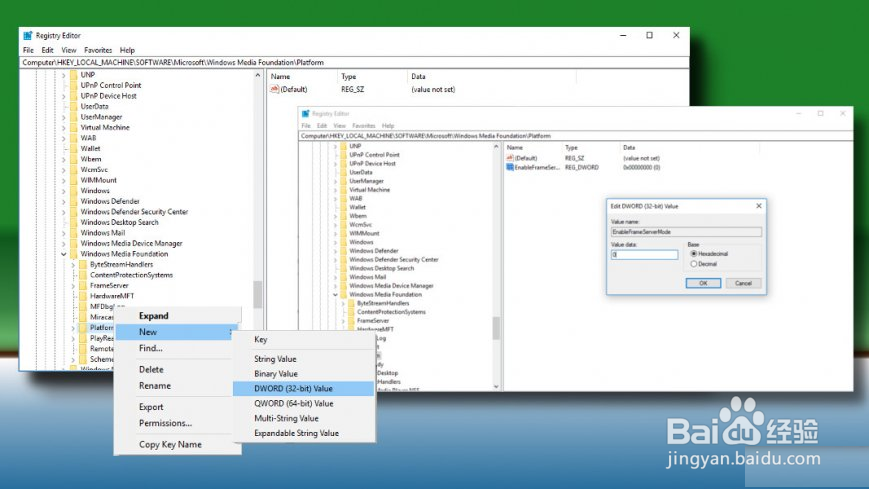Click the Wallet folder icon in back window
Viewport: 869px width, 489px height.
344,207
